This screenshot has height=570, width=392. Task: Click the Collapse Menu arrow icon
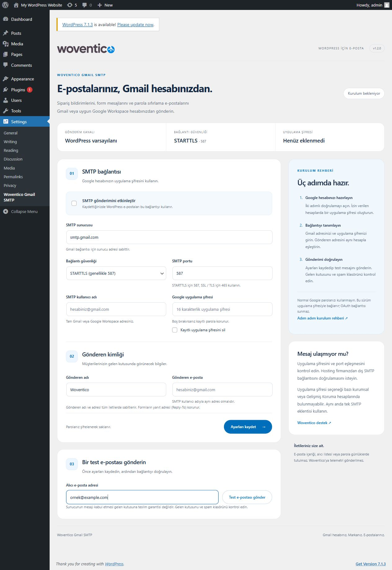6,211
